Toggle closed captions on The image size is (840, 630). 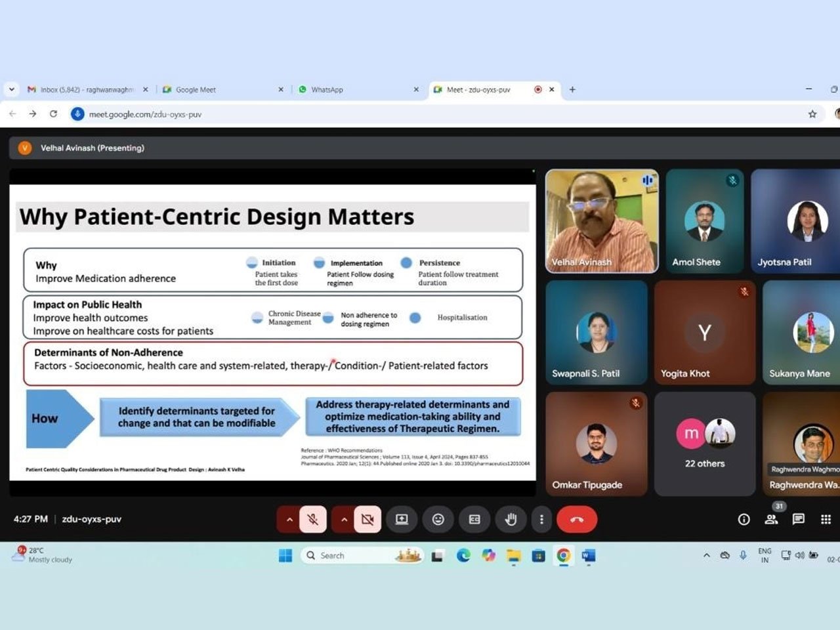474,520
